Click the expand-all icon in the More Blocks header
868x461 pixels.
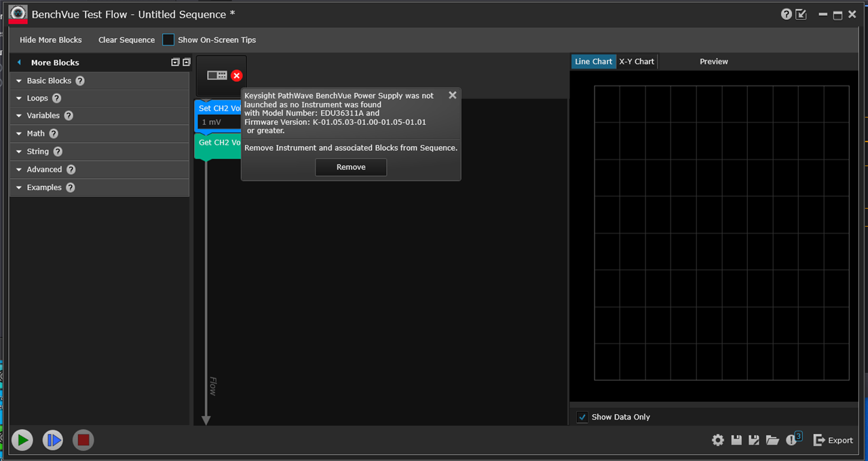175,62
